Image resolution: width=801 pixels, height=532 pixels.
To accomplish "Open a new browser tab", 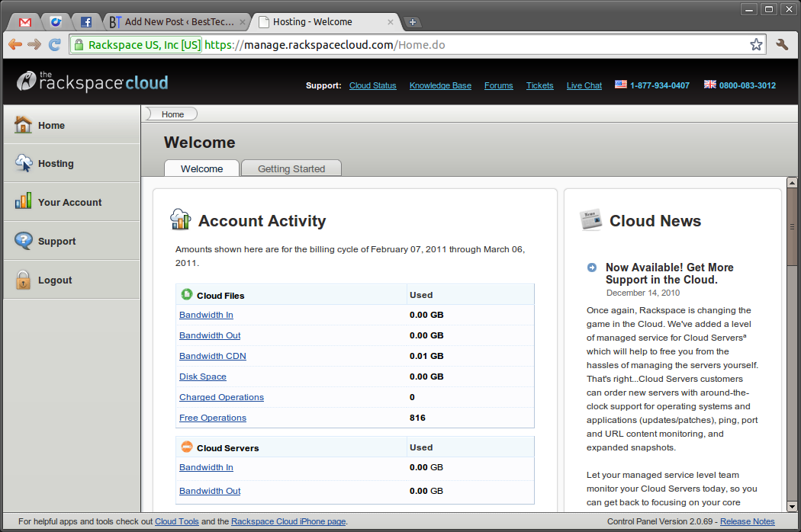I will tap(412, 22).
